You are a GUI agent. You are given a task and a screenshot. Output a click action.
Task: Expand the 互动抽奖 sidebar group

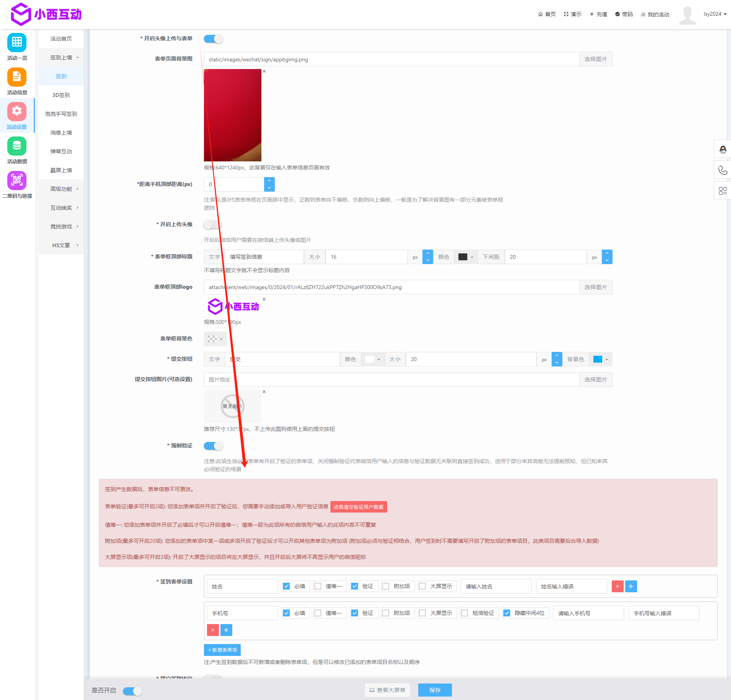61,208
